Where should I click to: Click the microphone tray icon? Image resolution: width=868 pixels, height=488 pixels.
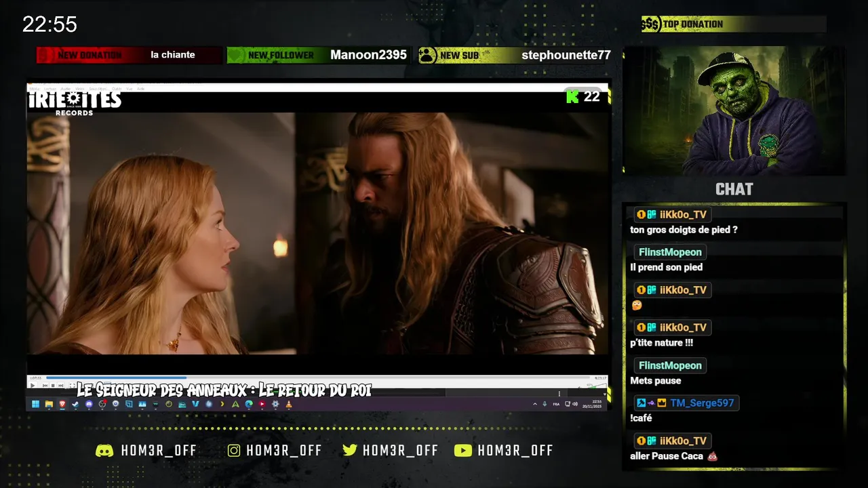(x=545, y=404)
